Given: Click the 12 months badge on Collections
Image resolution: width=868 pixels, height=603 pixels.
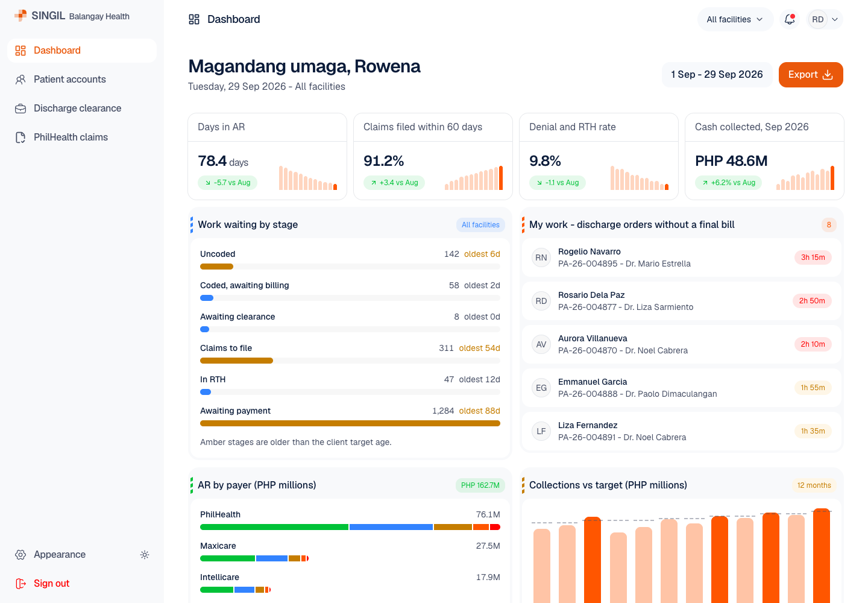Looking at the screenshot, I should click(814, 485).
